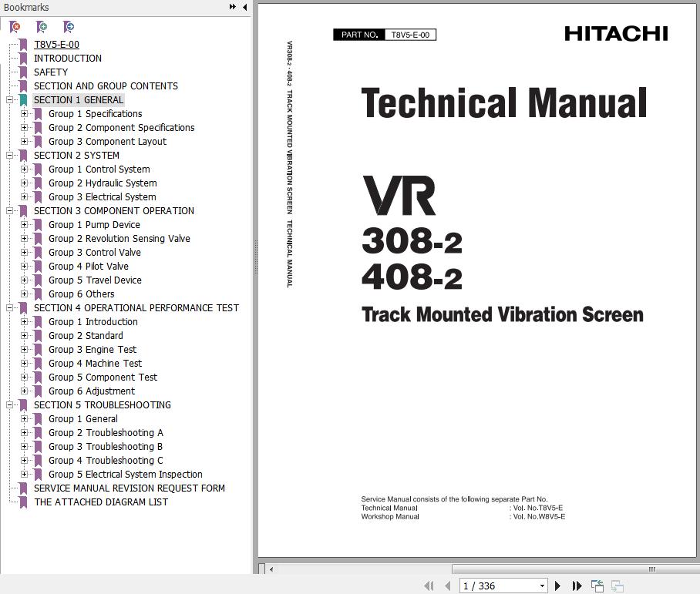Click the go to next view icon
The height and width of the screenshot is (594, 700).
tap(617, 586)
